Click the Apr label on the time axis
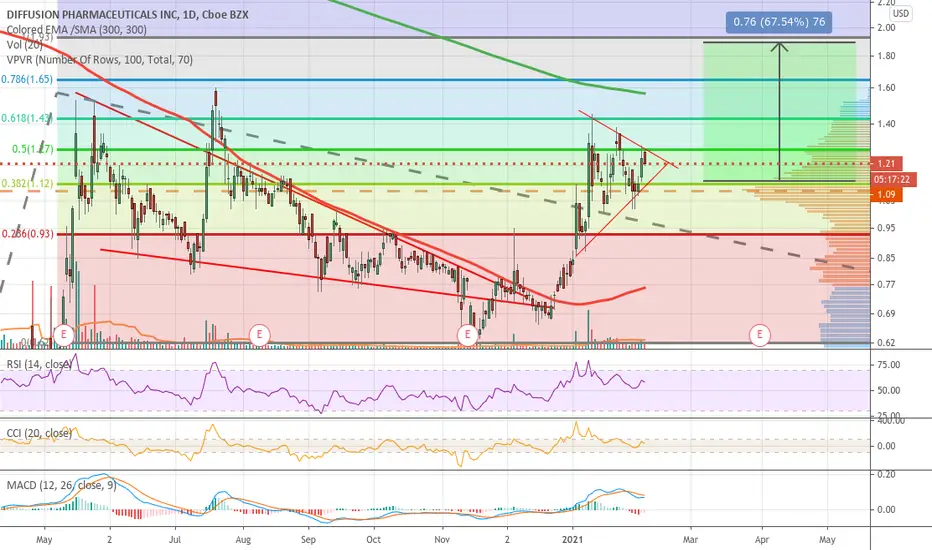This screenshot has width=932, height=550. (x=761, y=540)
